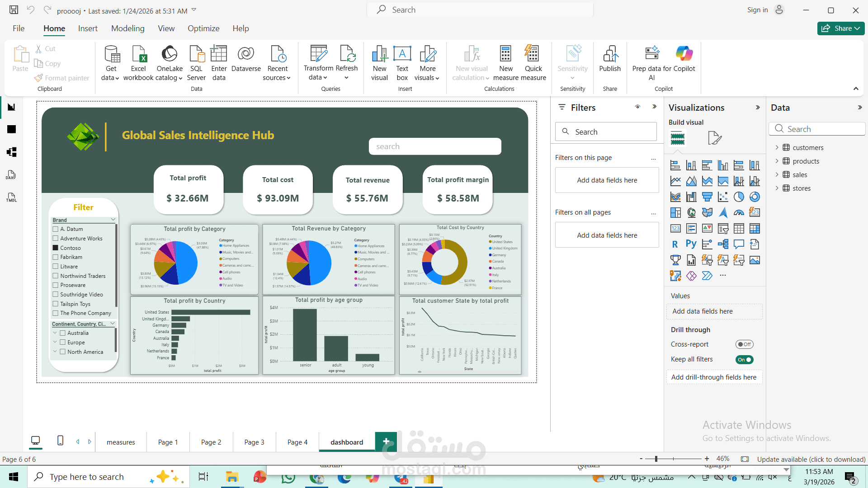Switch to the measures page tab
Image resolution: width=868 pixels, height=488 pixels.
(121, 442)
